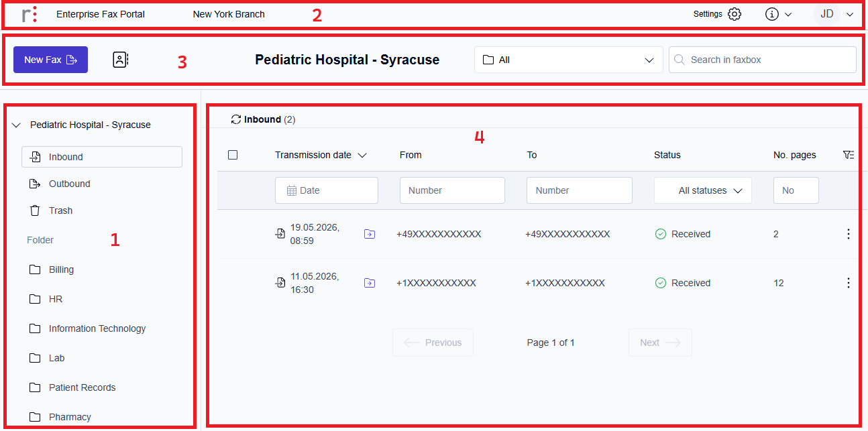Viewport: 868px width, 431px height.
Task: Select Inbound in the sidebar
Action: [x=102, y=157]
